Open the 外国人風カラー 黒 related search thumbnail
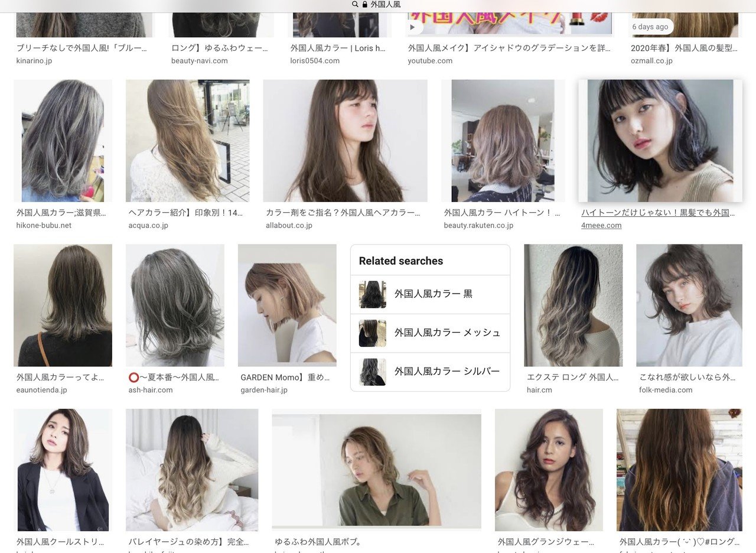 tap(373, 294)
